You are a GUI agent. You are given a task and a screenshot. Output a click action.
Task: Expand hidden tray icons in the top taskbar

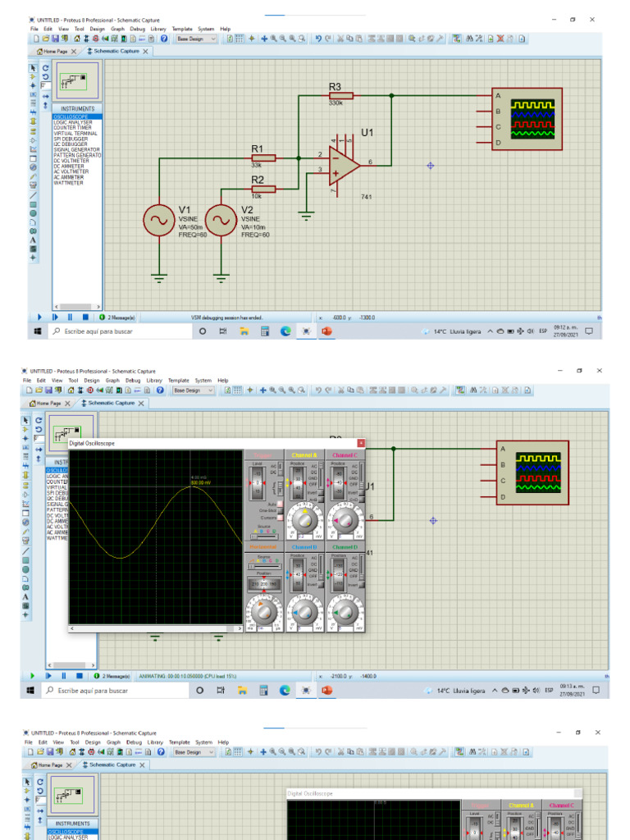pyautogui.click(x=490, y=331)
